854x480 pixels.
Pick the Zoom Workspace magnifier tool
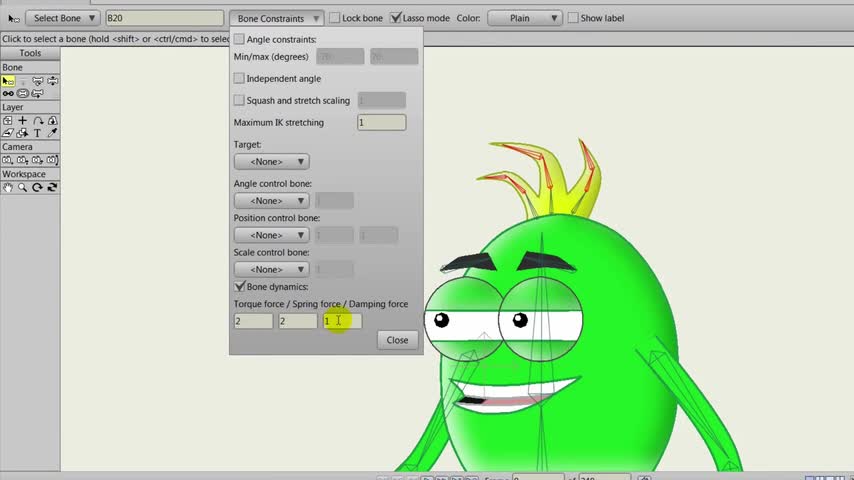coord(23,187)
